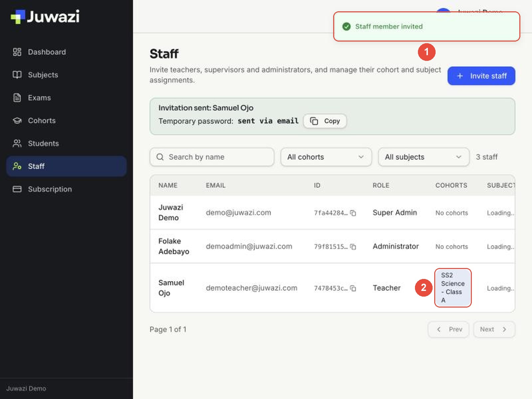Click the Invite staff button
The image size is (532, 399).
point(481,76)
